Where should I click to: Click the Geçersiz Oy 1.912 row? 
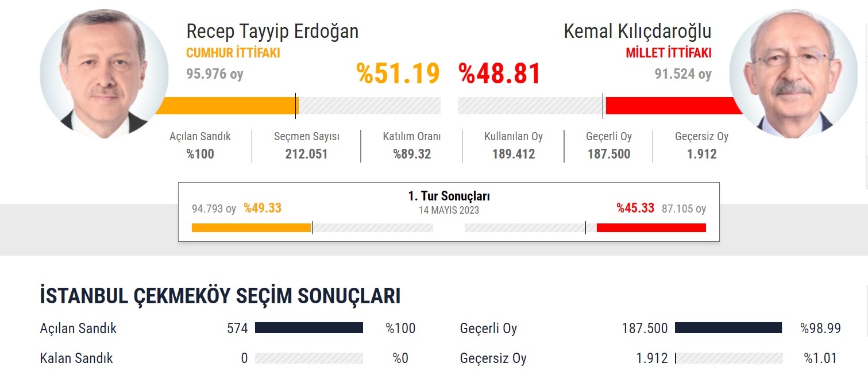coord(650,358)
